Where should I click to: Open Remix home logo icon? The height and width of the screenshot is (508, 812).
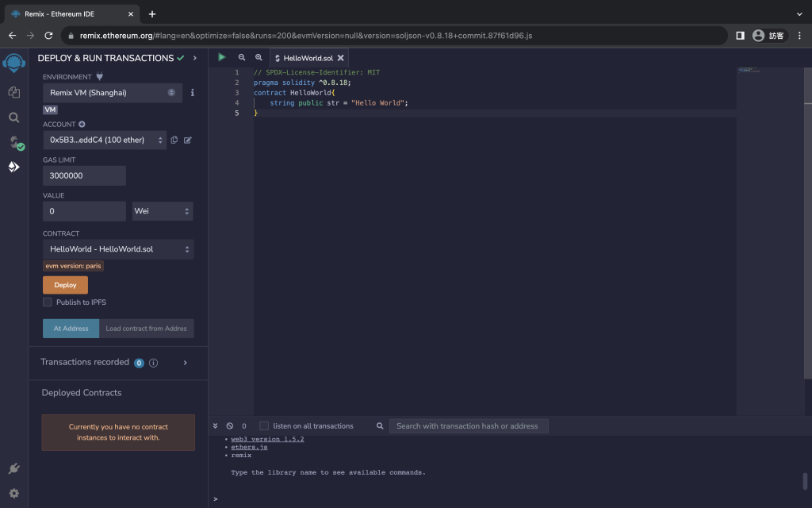tap(14, 63)
